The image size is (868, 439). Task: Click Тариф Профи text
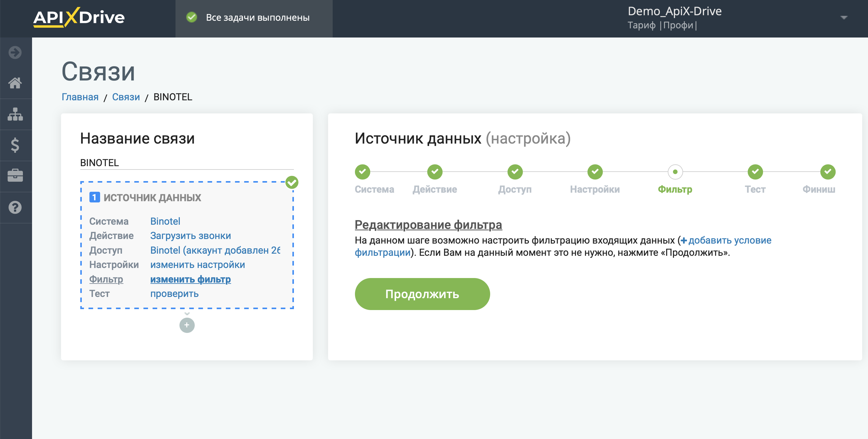click(662, 25)
